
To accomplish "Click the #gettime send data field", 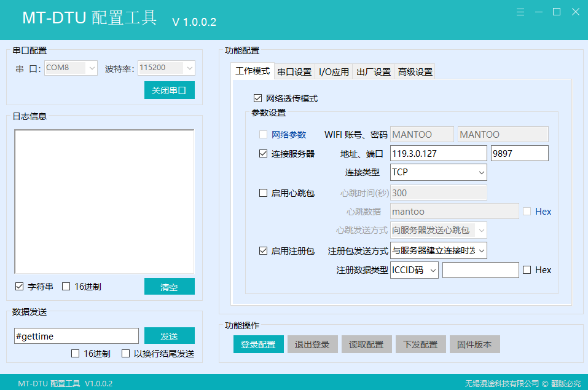I will (x=76, y=336).
